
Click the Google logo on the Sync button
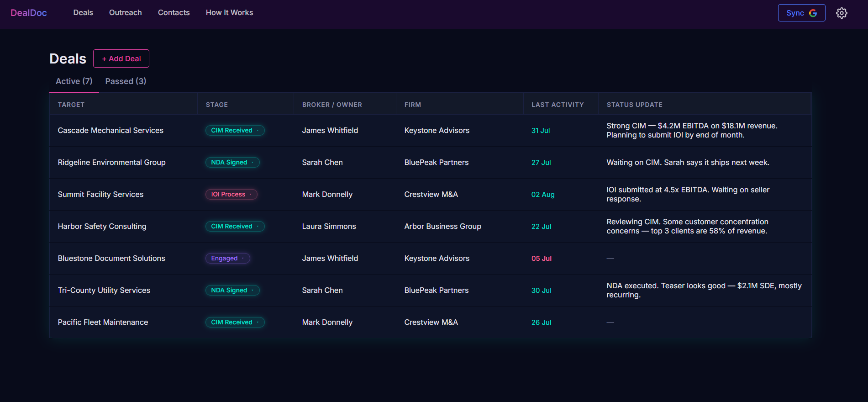click(813, 13)
